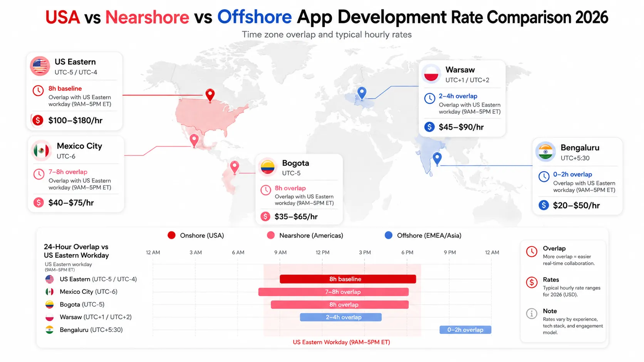Image resolution: width=644 pixels, height=362 pixels.
Task: Click the small US flag in the timeline list
Action: point(50,279)
